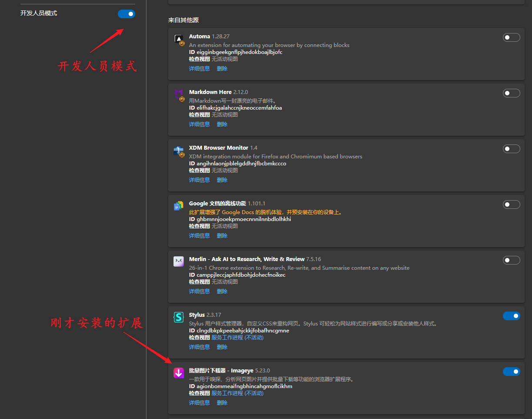
Task: Click 删除 to remove Automa
Action: 222,69
